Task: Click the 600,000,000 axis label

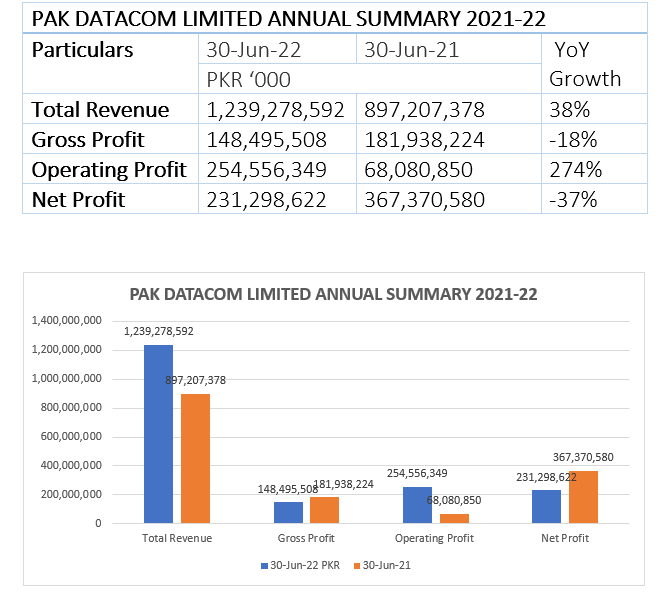Action: (x=71, y=436)
